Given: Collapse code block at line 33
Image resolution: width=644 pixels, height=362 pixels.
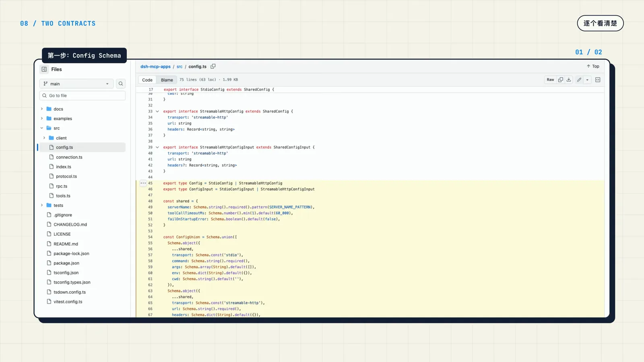Looking at the screenshot, I should click(x=157, y=111).
